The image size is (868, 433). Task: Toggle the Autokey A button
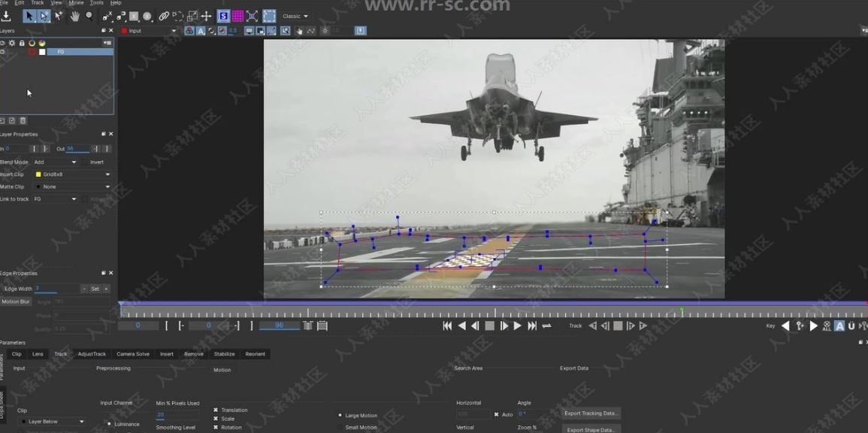tap(839, 326)
